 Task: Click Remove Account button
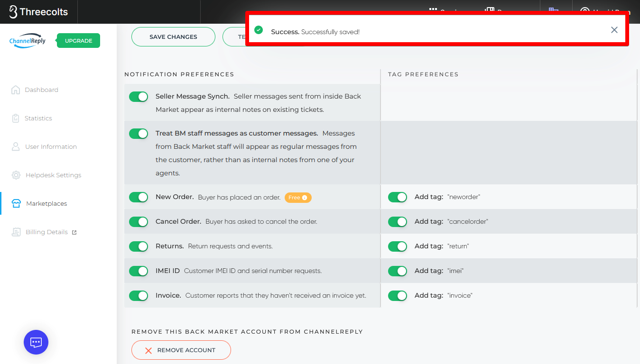coord(181,350)
